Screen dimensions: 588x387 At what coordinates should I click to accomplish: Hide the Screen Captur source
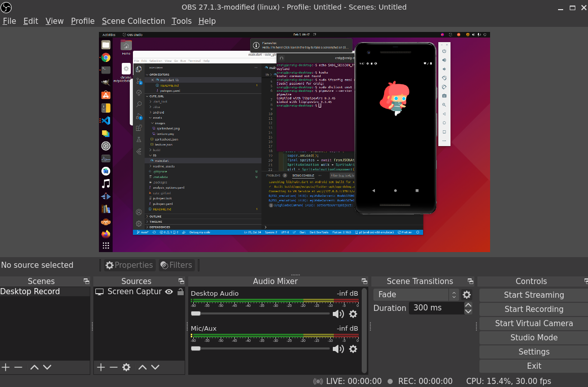[169, 291]
